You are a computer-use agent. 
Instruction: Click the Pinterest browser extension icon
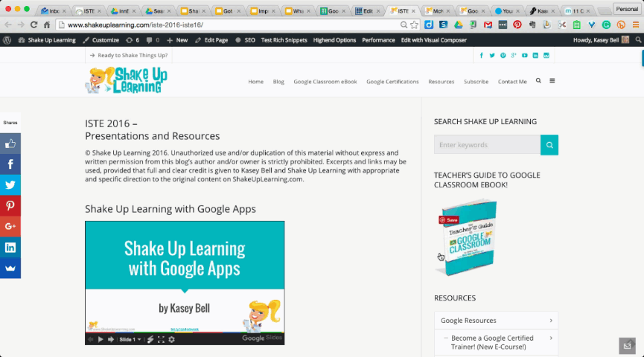pos(517,25)
